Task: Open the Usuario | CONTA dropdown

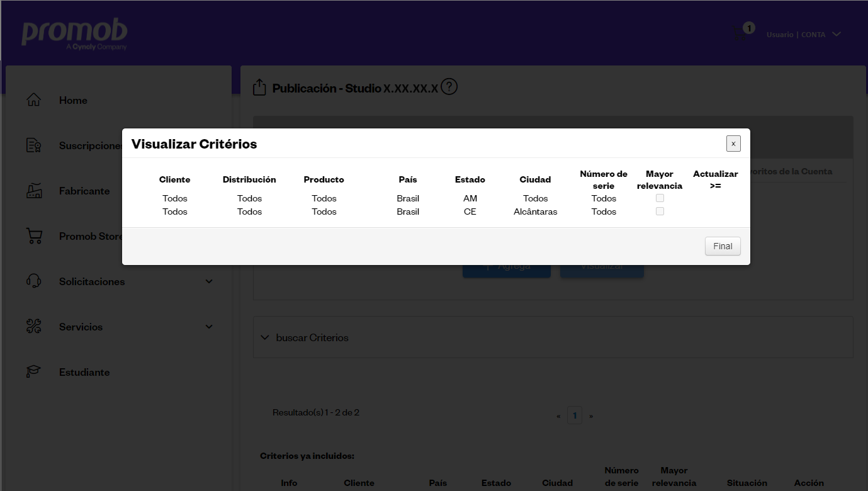Action: (x=803, y=35)
